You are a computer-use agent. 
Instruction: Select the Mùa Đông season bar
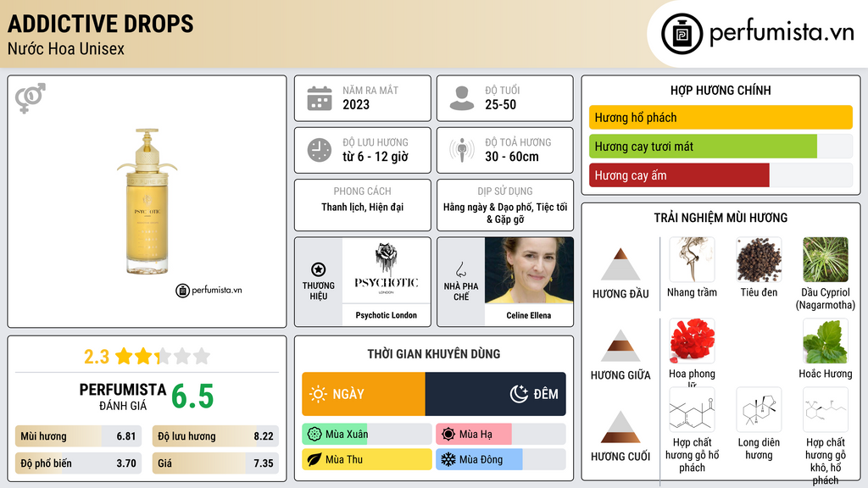point(501,459)
